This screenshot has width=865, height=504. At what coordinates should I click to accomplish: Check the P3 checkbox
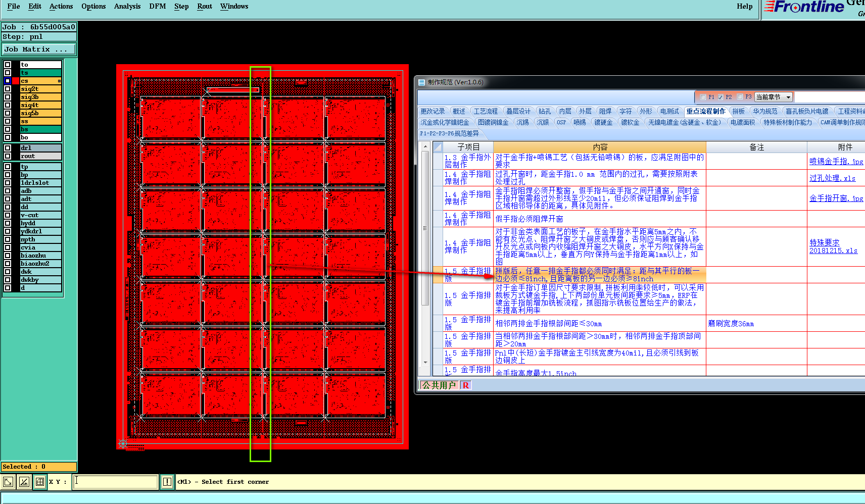(740, 97)
